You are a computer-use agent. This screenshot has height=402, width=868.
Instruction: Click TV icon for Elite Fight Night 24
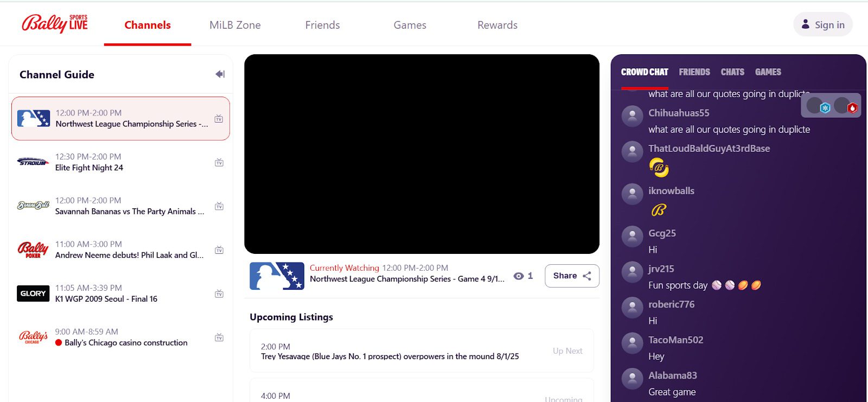(219, 162)
